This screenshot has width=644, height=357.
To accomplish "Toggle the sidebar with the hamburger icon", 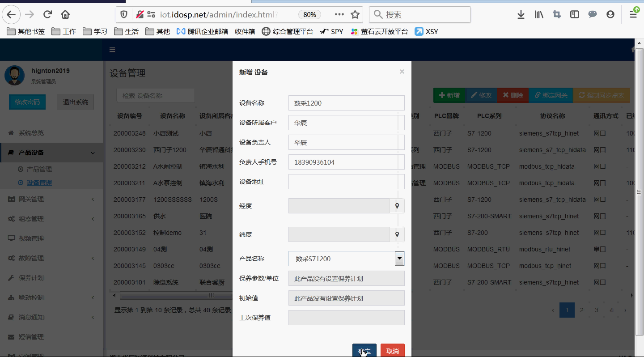I will point(112,50).
